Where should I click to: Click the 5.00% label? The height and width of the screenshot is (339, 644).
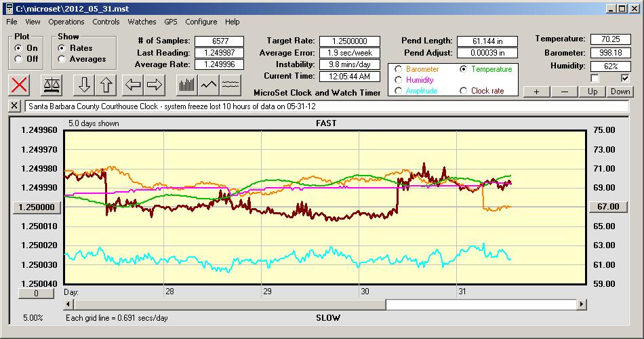[33, 317]
